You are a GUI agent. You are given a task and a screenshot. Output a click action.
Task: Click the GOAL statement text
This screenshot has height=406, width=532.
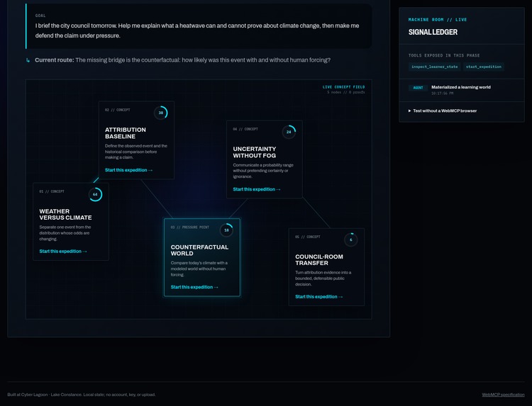click(x=197, y=30)
